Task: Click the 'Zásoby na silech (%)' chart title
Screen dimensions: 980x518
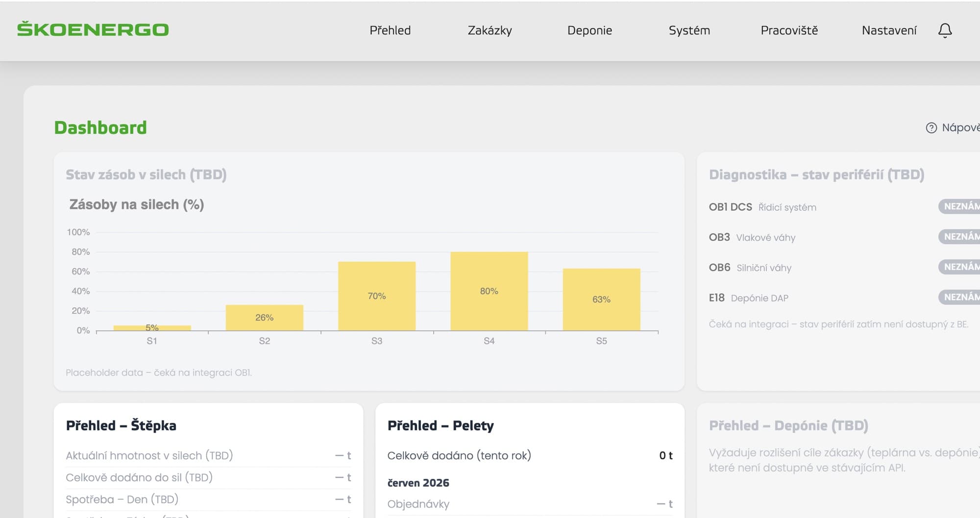Action: tap(137, 204)
